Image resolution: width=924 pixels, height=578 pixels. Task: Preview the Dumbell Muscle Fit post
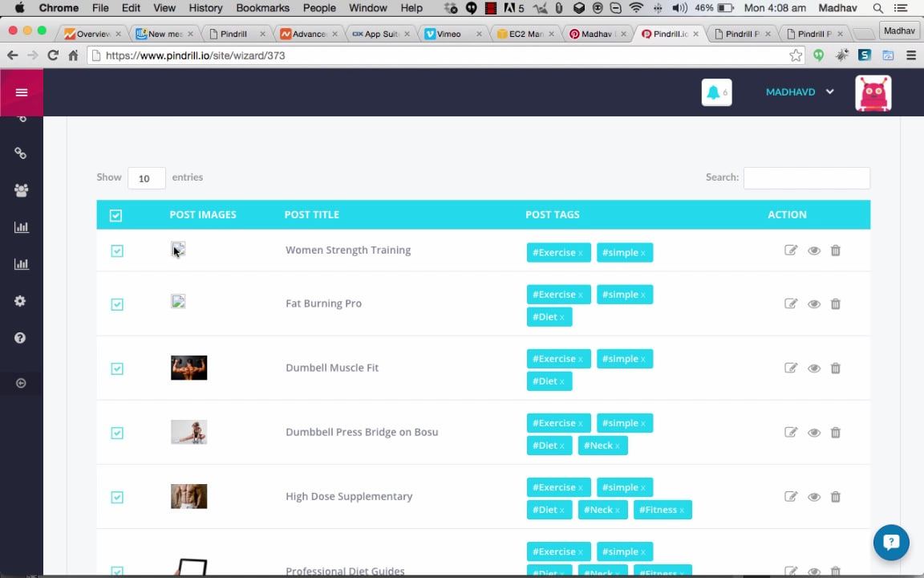point(814,368)
